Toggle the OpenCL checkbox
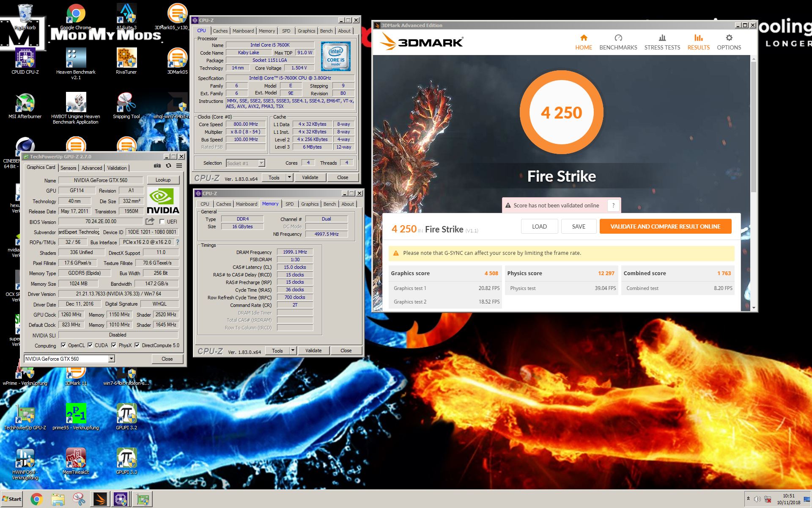This screenshot has height=508, width=812. pyautogui.click(x=63, y=345)
